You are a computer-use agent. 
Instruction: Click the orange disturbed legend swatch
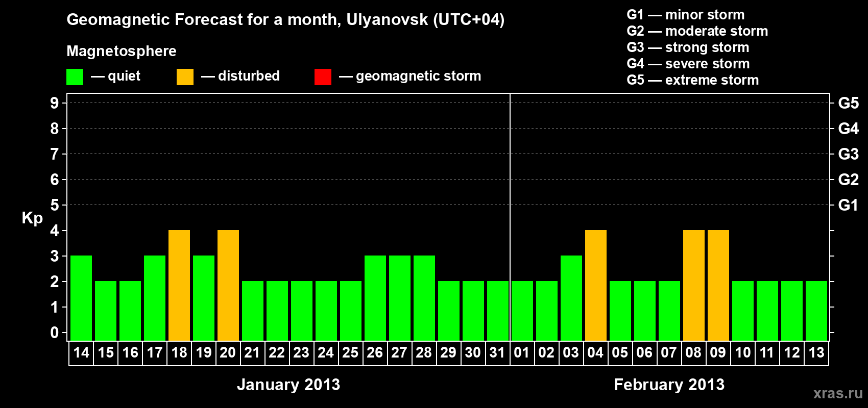185,77
